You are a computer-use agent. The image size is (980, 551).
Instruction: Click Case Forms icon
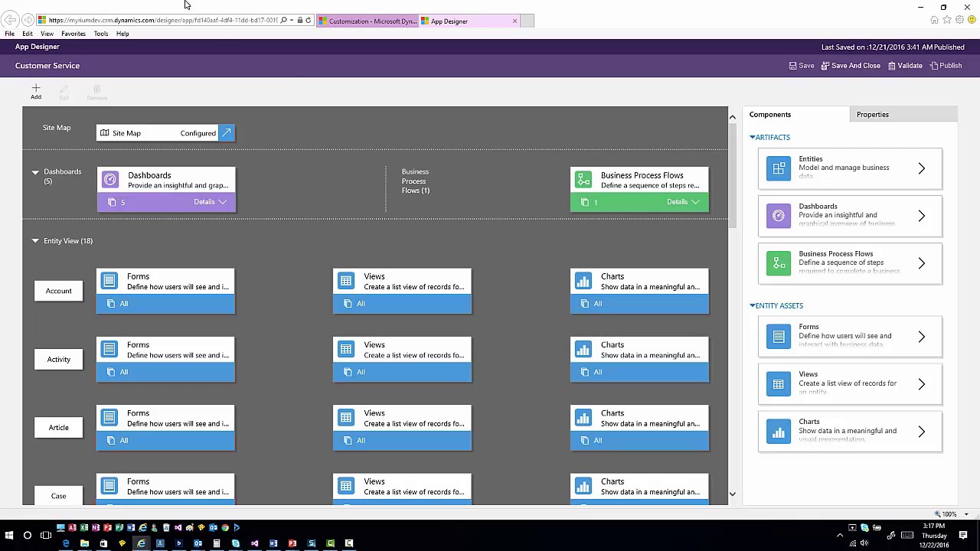109,486
